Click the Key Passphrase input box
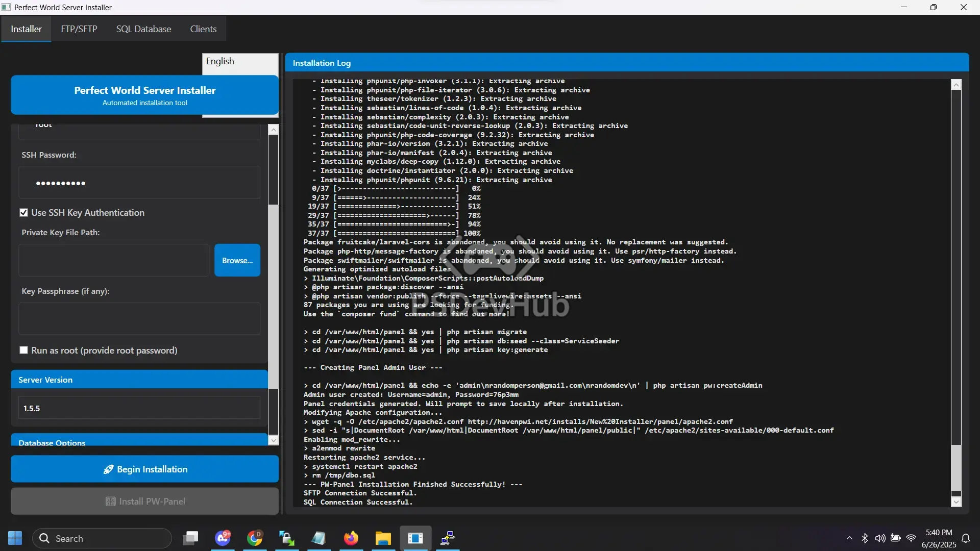Image resolution: width=980 pixels, height=551 pixels. click(x=139, y=318)
